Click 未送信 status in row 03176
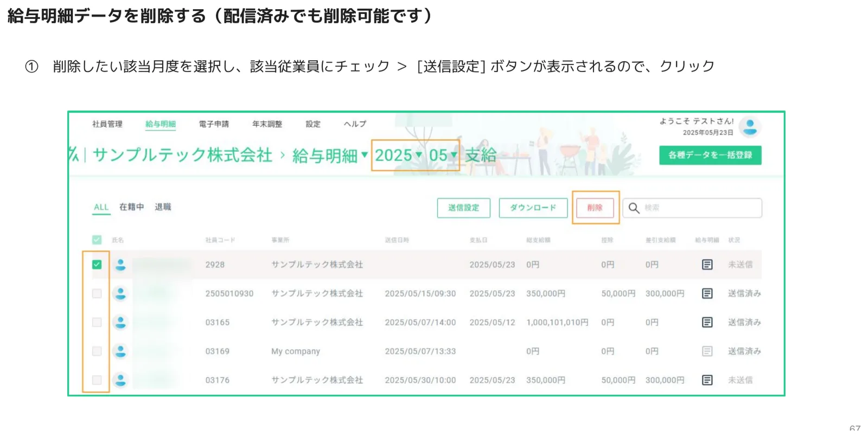Viewport: 868px width, 438px height. (x=741, y=380)
